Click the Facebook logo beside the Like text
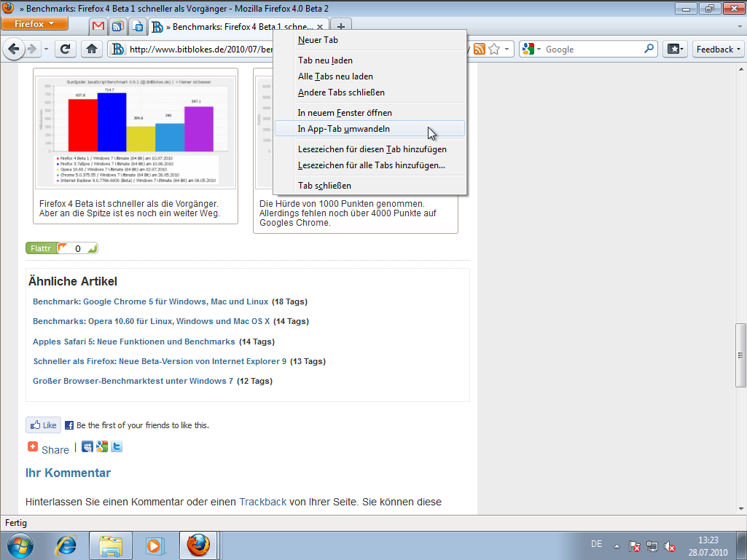The image size is (747, 560). (x=69, y=425)
